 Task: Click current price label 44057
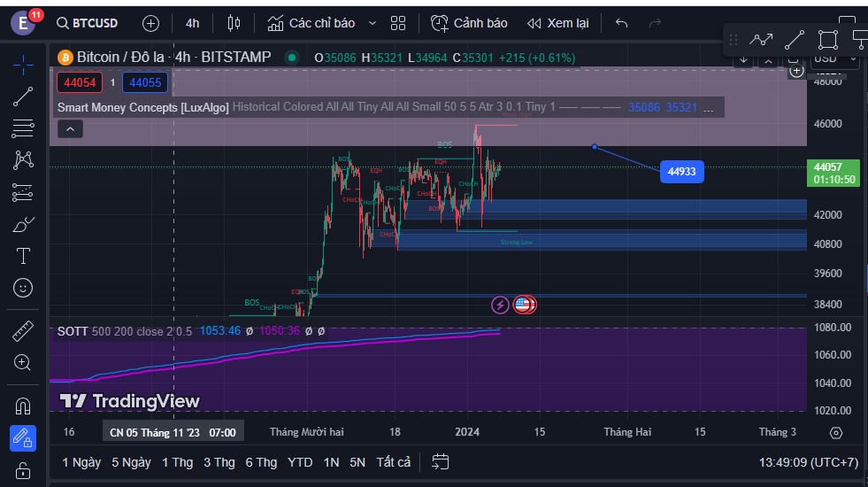[x=833, y=173]
